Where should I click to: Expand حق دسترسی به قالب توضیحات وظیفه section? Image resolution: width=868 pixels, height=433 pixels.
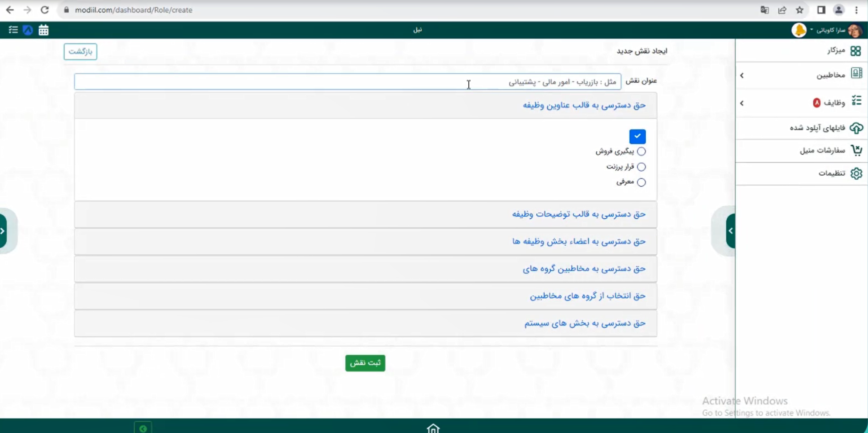(578, 214)
